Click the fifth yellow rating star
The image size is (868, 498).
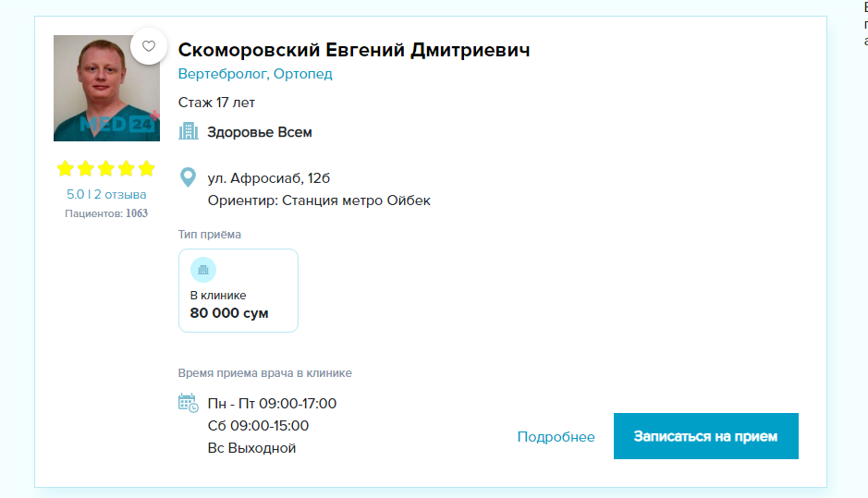(x=147, y=169)
